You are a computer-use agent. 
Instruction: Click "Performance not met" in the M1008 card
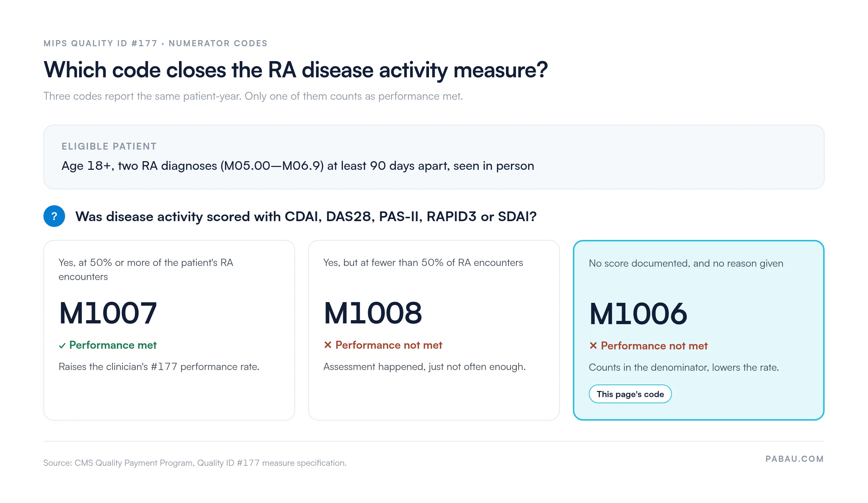pos(389,345)
